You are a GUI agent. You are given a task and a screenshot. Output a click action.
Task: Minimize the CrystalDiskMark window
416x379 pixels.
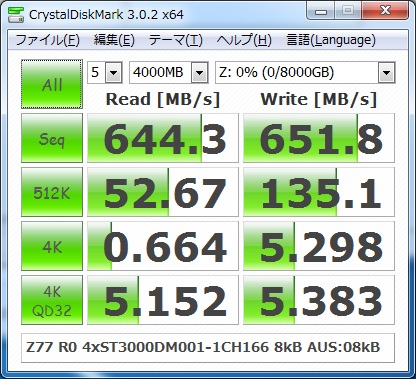point(321,11)
